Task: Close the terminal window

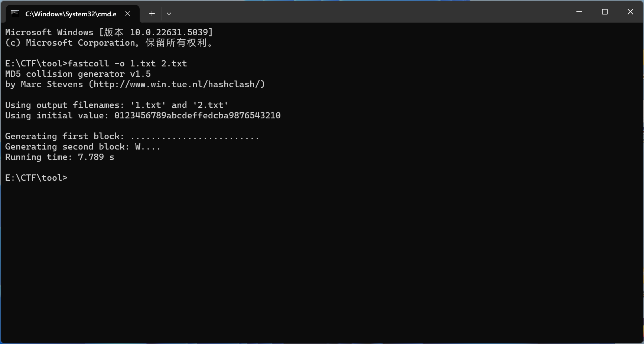Action: tap(630, 12)
